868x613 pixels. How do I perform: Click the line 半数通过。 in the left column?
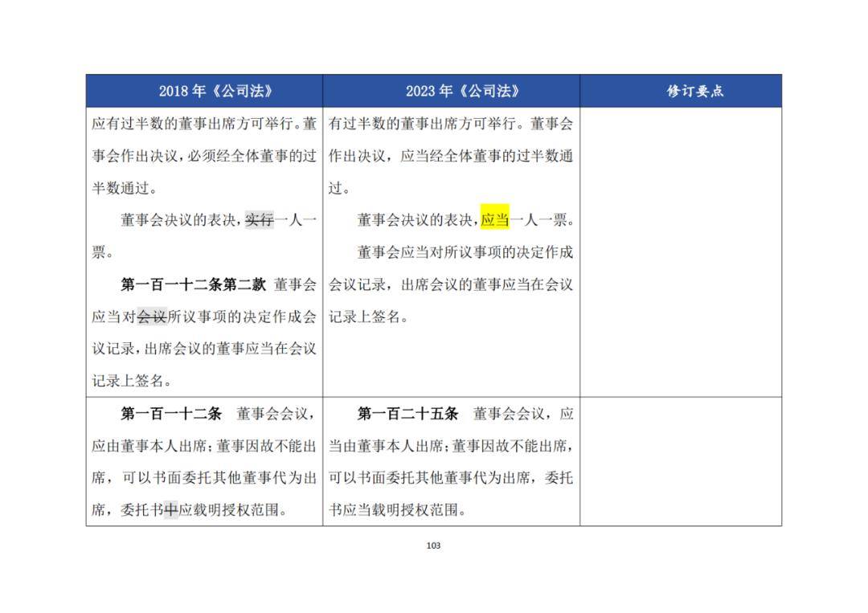coord(125,188)
